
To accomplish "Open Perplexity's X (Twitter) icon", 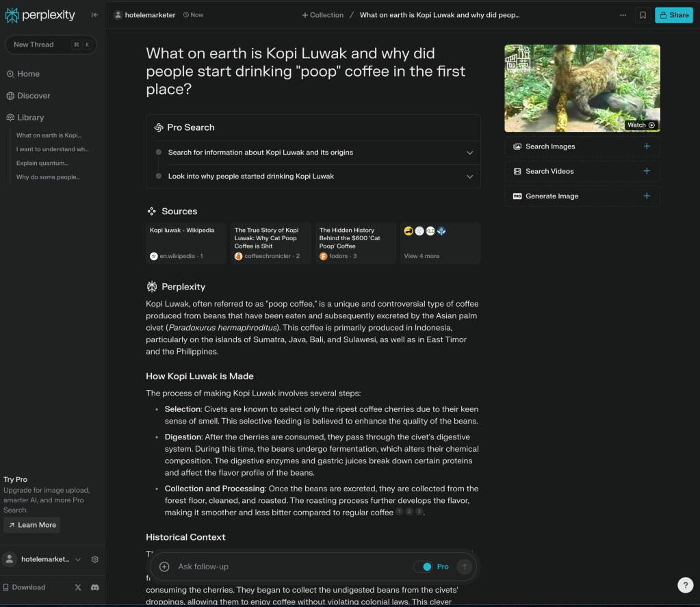I will click(x=78, y=587).
